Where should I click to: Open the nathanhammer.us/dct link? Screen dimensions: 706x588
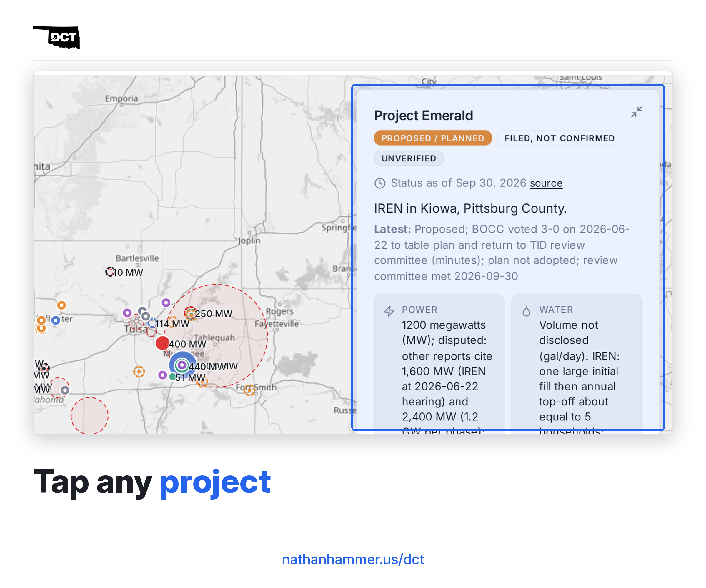pos(353,559)
